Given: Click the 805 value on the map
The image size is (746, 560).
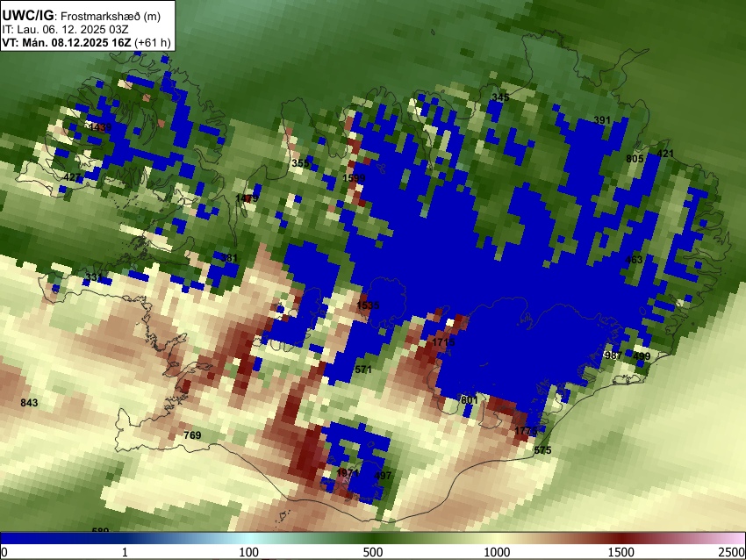Looking at the screenshot, I should point(635,159).
